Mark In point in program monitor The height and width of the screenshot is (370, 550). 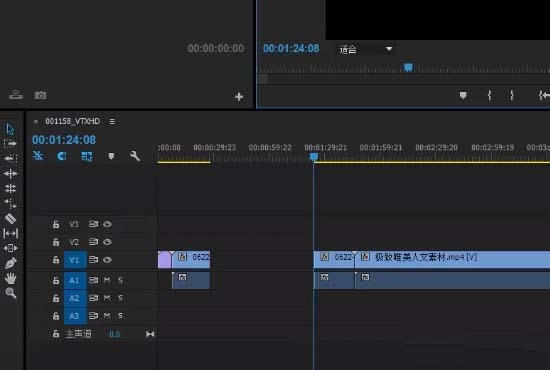tap(489, 95)
